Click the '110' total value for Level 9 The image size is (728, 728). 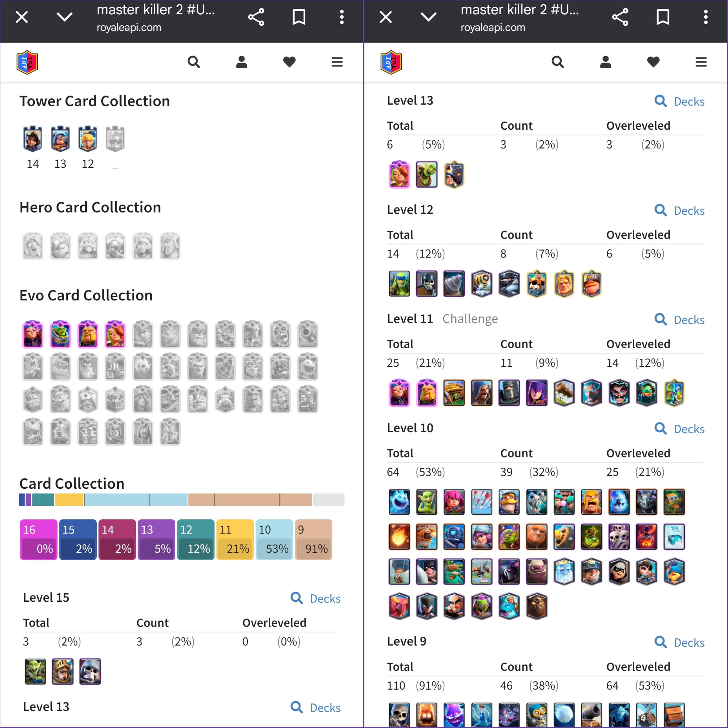pyautogui.click(x=396, y=685)
